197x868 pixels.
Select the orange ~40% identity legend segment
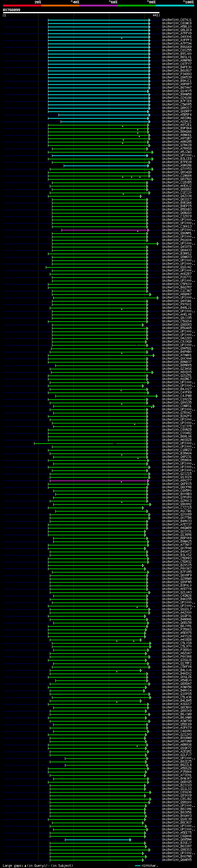point(60,6)
